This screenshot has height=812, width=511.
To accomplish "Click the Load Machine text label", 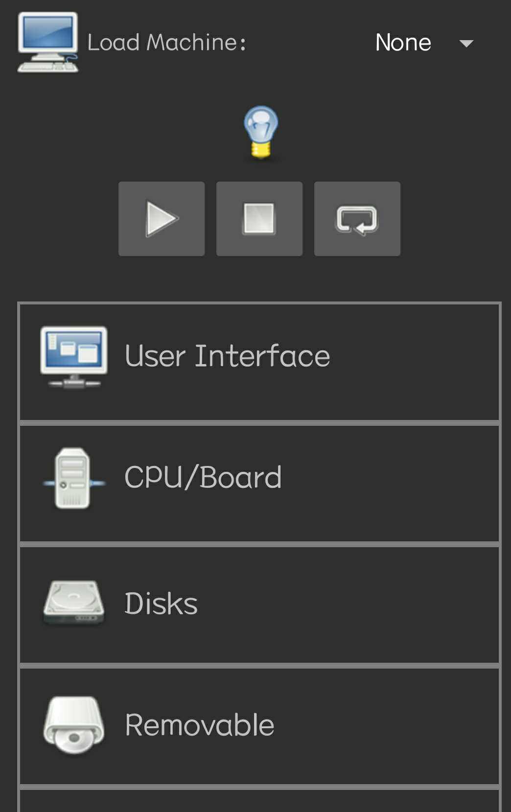I will click(x=166, y=43).
